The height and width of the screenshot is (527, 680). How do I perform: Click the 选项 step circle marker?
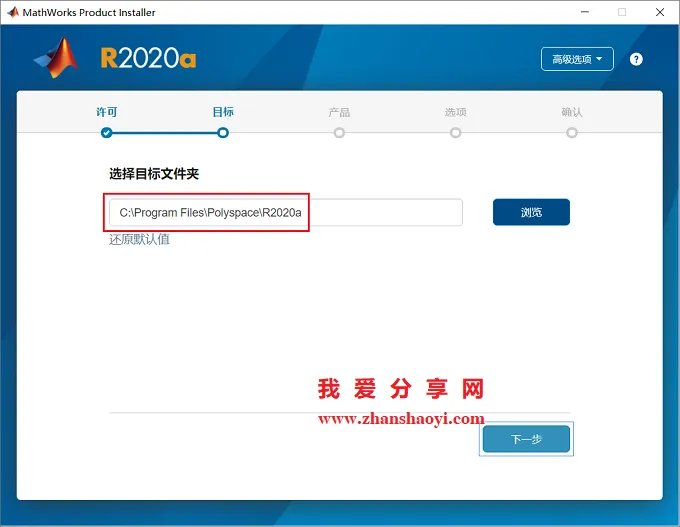tap(455, 133)
